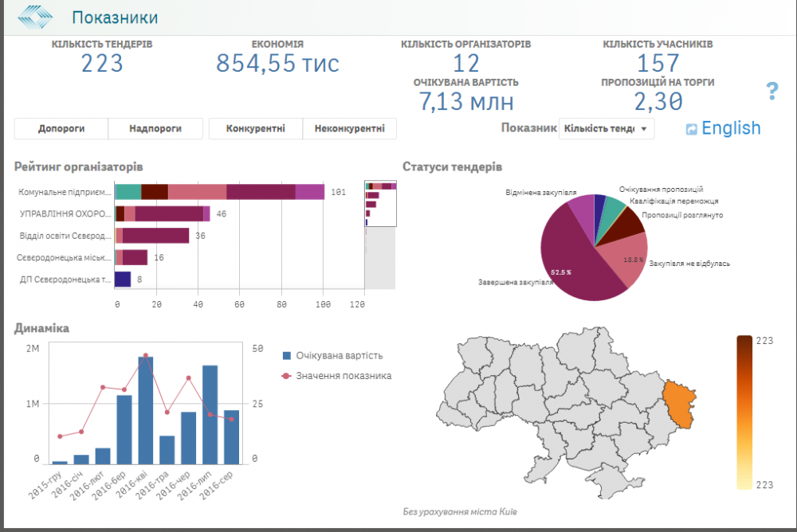Enable the Конкурентні filter

[255, 128]
